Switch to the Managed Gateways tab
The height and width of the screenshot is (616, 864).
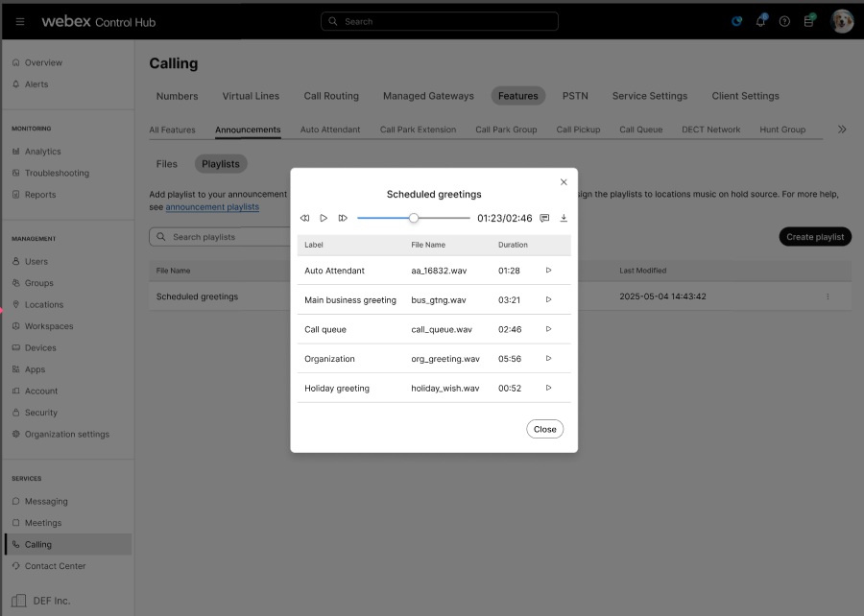click(x=428, y=96)
